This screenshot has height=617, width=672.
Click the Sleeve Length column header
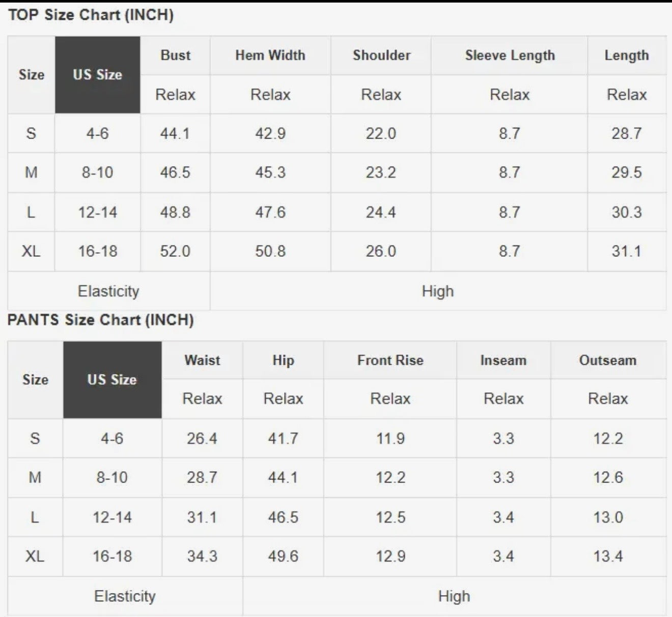[x=510, y=56]
